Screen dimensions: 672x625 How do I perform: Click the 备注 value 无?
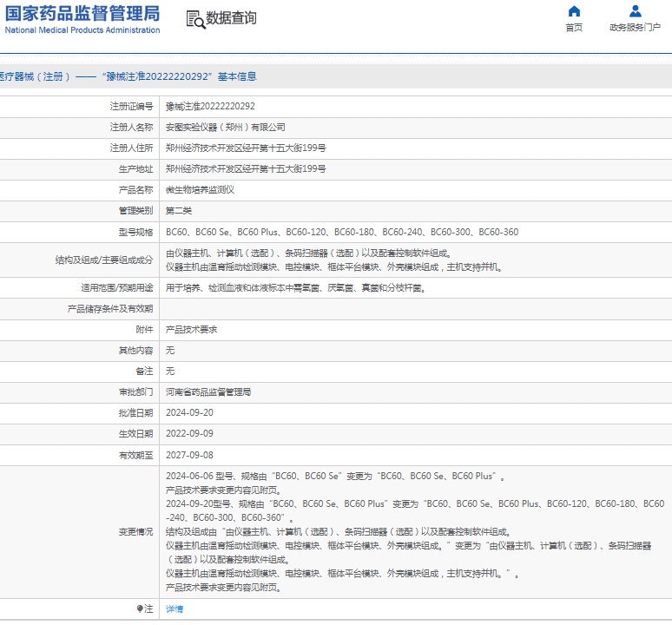point(170,371)
